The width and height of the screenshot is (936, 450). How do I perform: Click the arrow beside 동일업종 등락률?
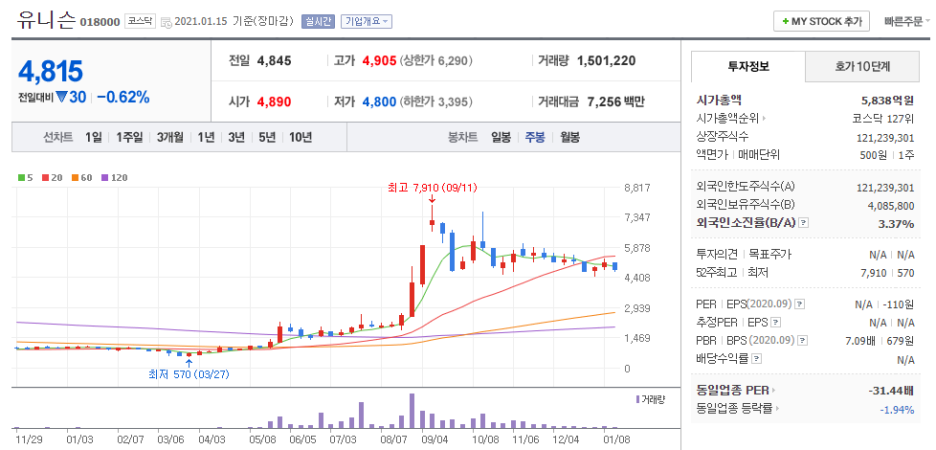click(x=779, y=409)
